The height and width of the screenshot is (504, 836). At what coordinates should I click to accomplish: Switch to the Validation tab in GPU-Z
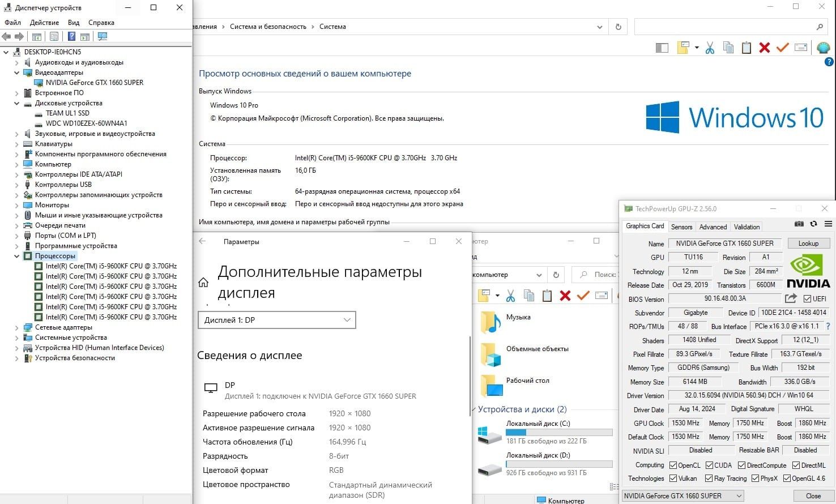click(x=747, y=227)
